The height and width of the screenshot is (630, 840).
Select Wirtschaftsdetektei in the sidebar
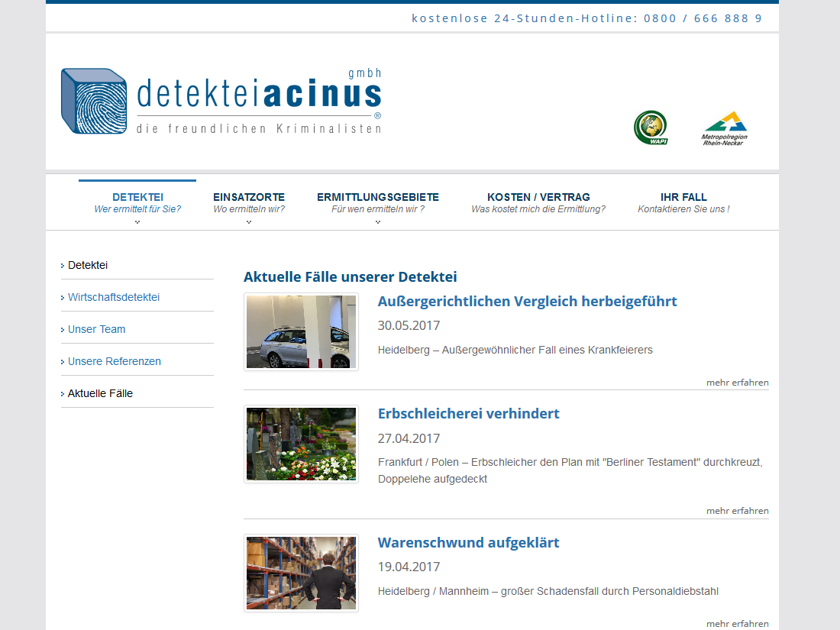pyautogui.click(x=114, y=297)
